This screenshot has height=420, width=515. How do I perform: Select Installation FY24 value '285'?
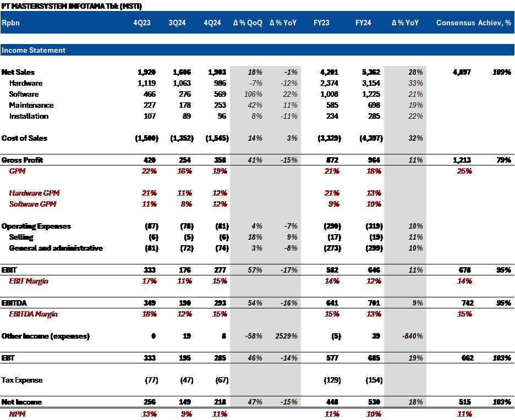374,116
